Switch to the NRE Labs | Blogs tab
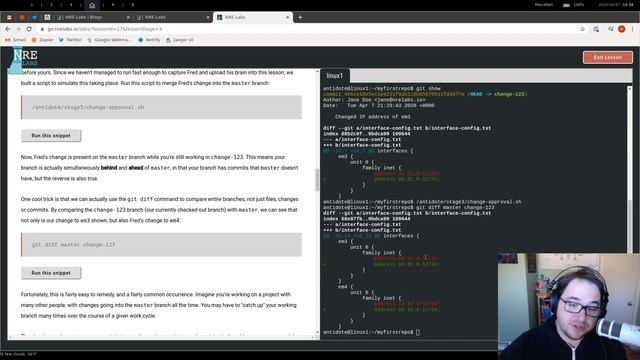 93,17
